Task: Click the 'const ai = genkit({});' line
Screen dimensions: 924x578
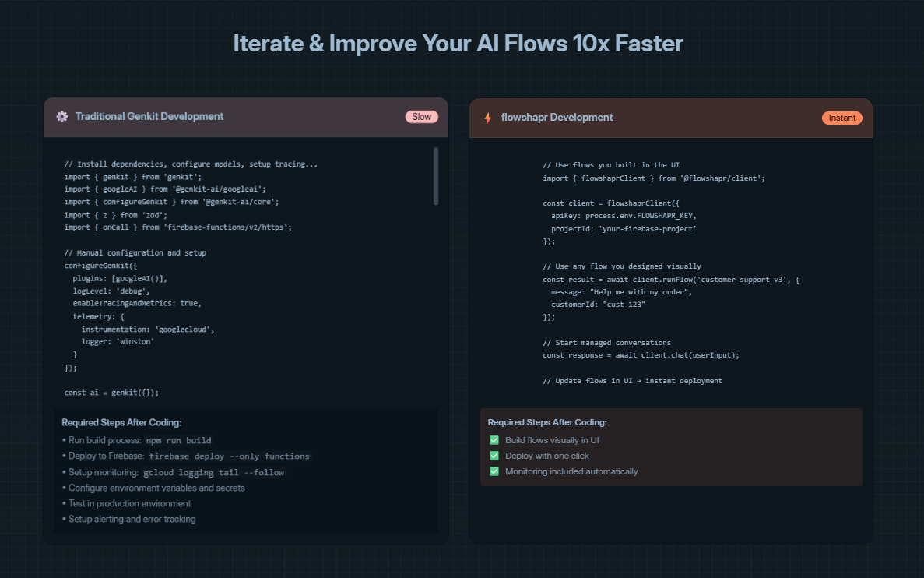Action: 111,393
